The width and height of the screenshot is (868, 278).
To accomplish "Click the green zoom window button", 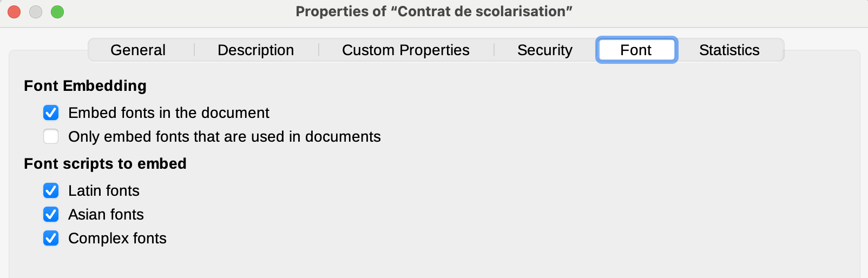I will click(57, 12).
